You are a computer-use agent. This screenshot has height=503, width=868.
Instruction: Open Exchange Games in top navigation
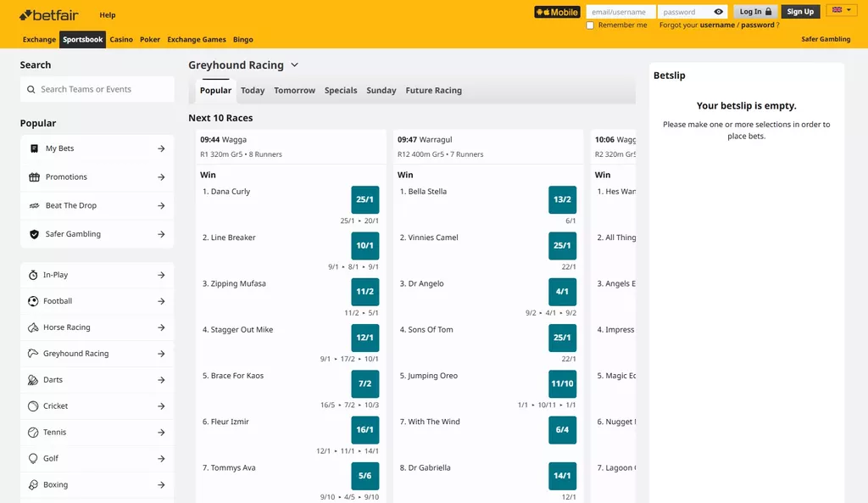(197, 39)
